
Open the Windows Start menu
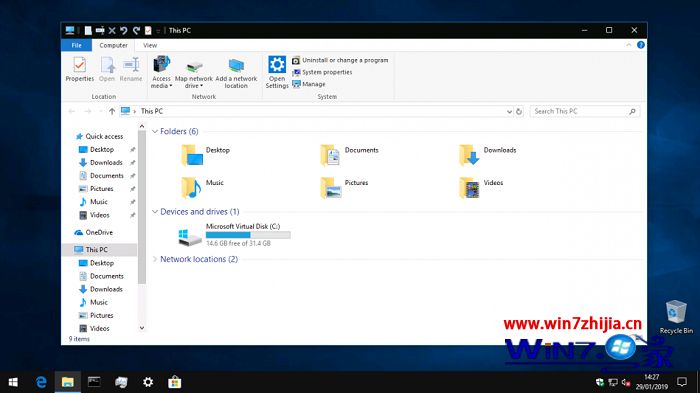(x=13, y=382)
